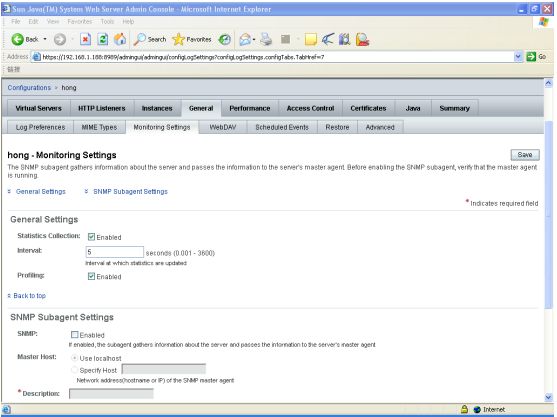
Task: Open the Tools menu
Action: 107,22
